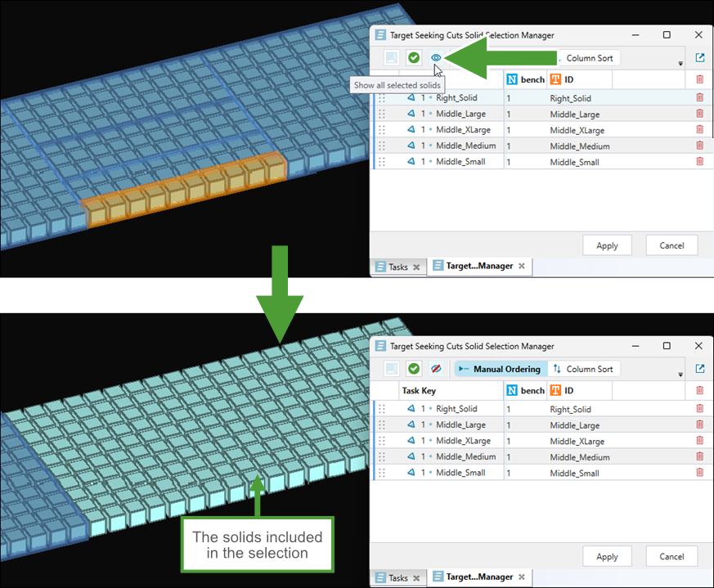Image resolution: width=714 pixels, height=588 pixels.
Task: Delete the Right_Solid row in the upper window
Action: click(700, 97)
